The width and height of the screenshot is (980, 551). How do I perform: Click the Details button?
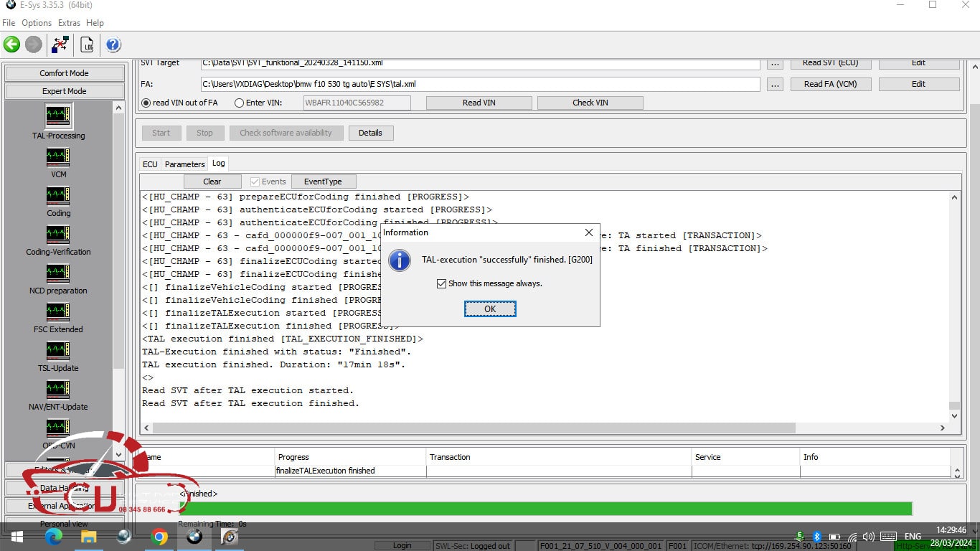(370, 133)
